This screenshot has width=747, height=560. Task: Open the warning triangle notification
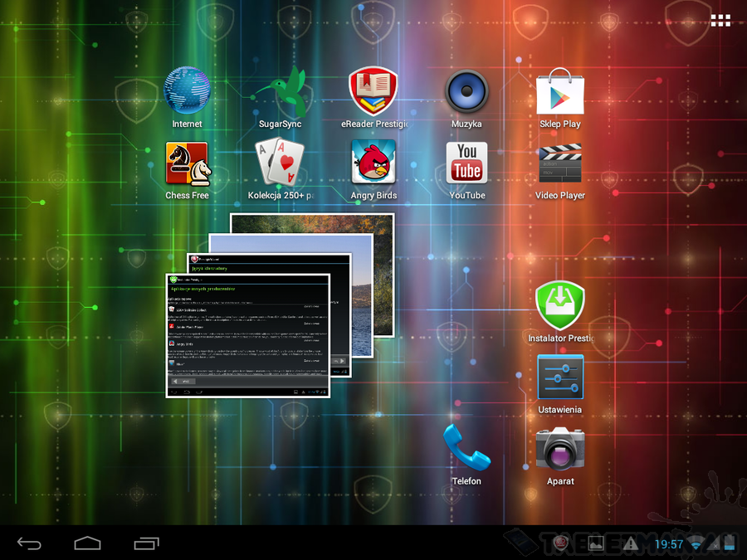630,543
